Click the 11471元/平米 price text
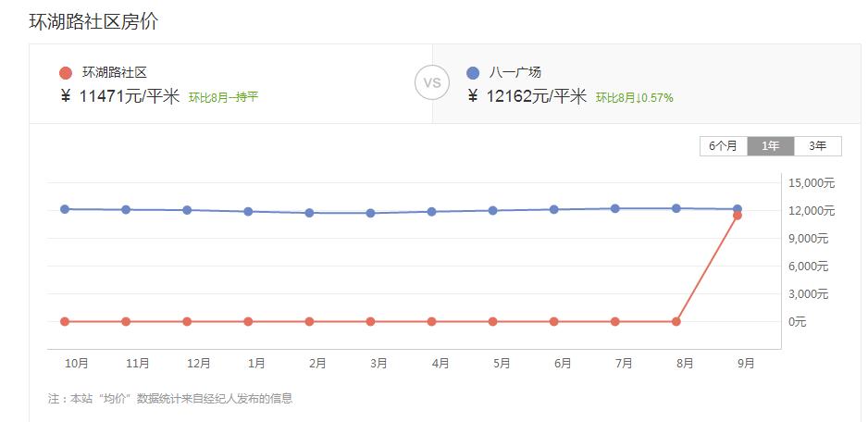Screen dimensions: 868x422 coord(130,96)
